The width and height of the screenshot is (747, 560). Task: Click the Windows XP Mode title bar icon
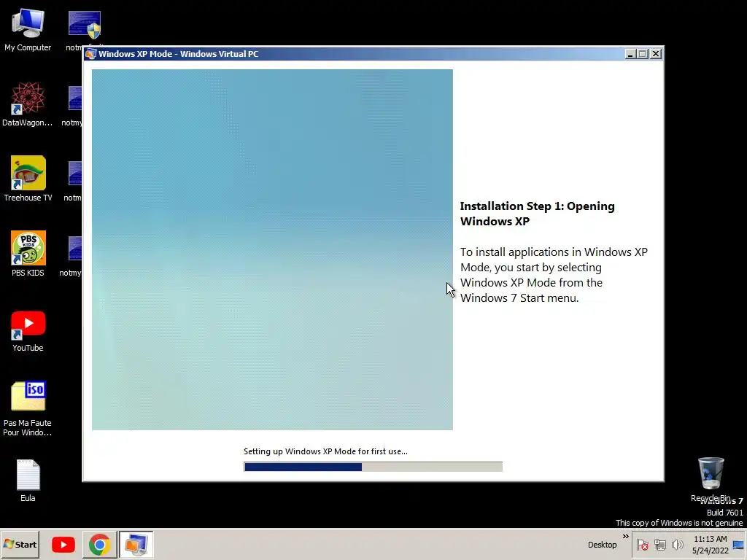(x=91, y=54)
